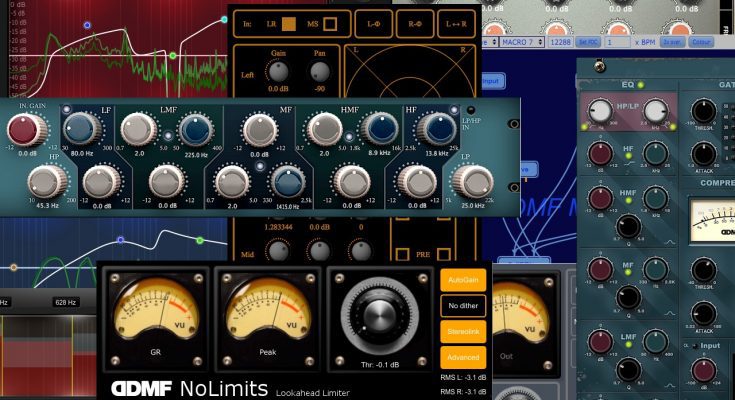
Task: Click the Left Gain knob at 0.0 dB
Action: (x=278, y=73)
